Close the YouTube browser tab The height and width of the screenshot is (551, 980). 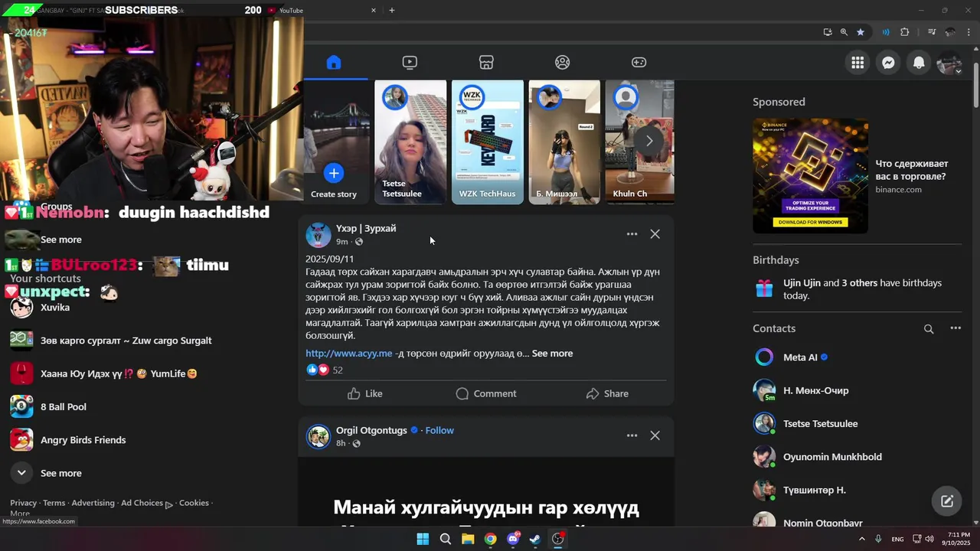[x=374, y=11]
